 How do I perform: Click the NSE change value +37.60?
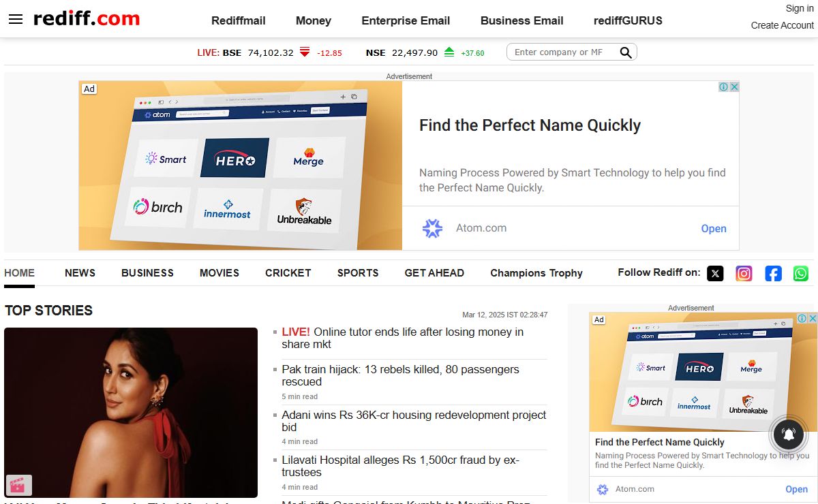[x=472, y=53]
